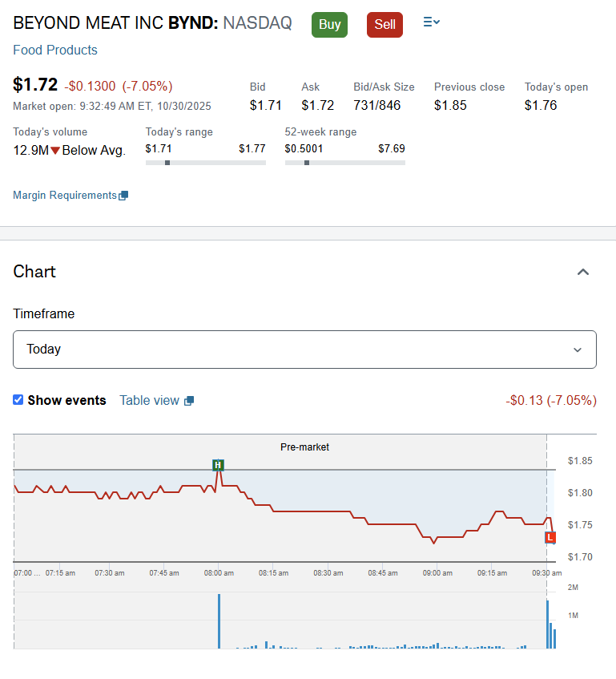The image size is (616, 679).
Task: Click the green Buy button
Action: [329, 25]
